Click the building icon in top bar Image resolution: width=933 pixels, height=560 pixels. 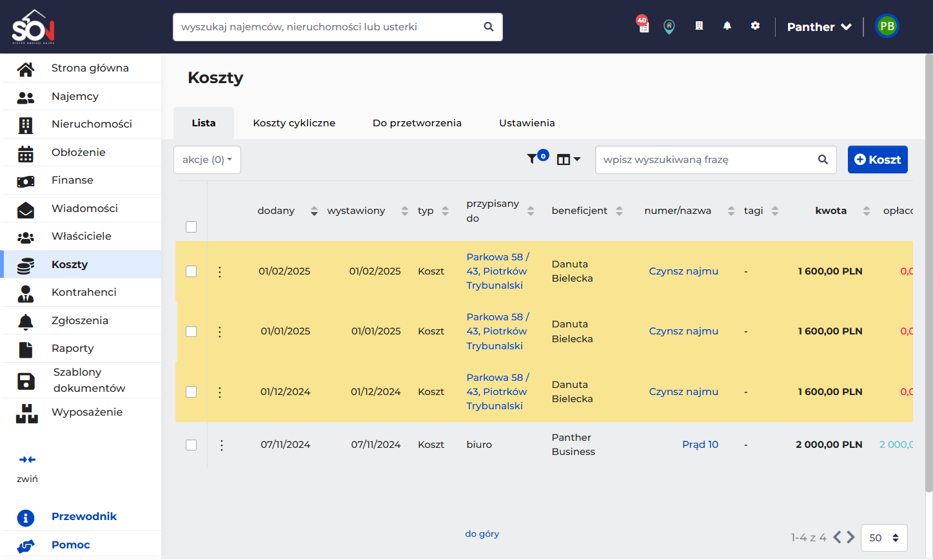pos(699,26)
